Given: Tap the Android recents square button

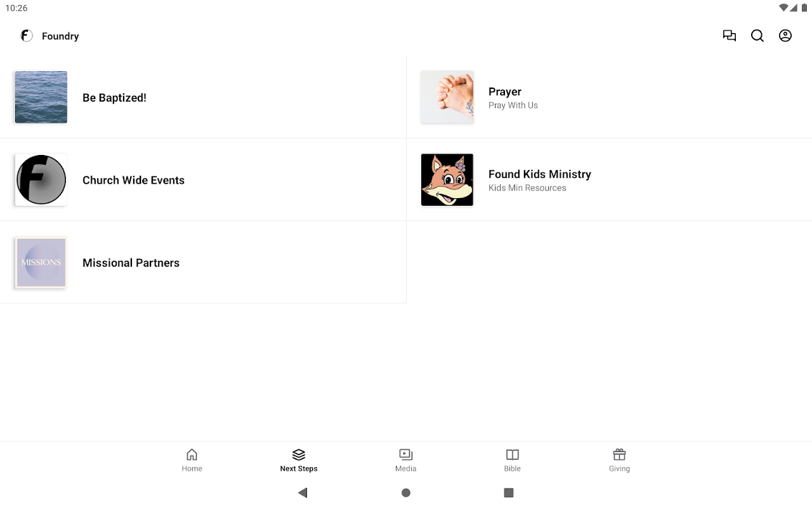Looking at the screenshot, I should pyautogui.click(x=509, y=493).
